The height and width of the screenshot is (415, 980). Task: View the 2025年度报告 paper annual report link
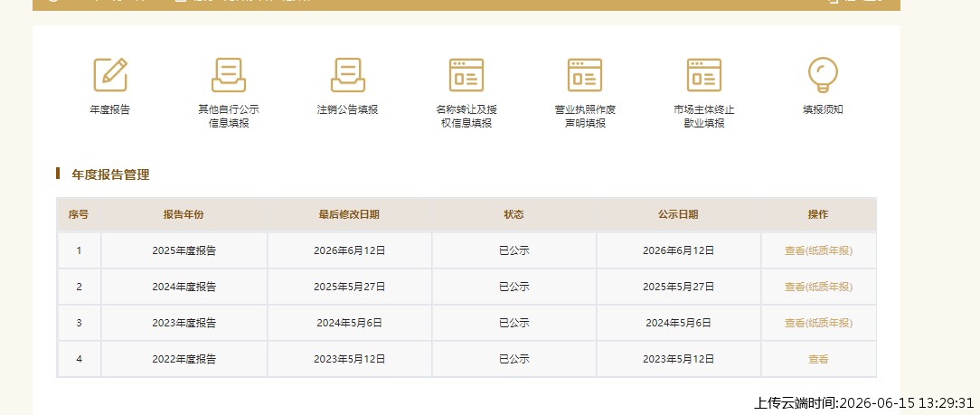(x=818, y=250)
